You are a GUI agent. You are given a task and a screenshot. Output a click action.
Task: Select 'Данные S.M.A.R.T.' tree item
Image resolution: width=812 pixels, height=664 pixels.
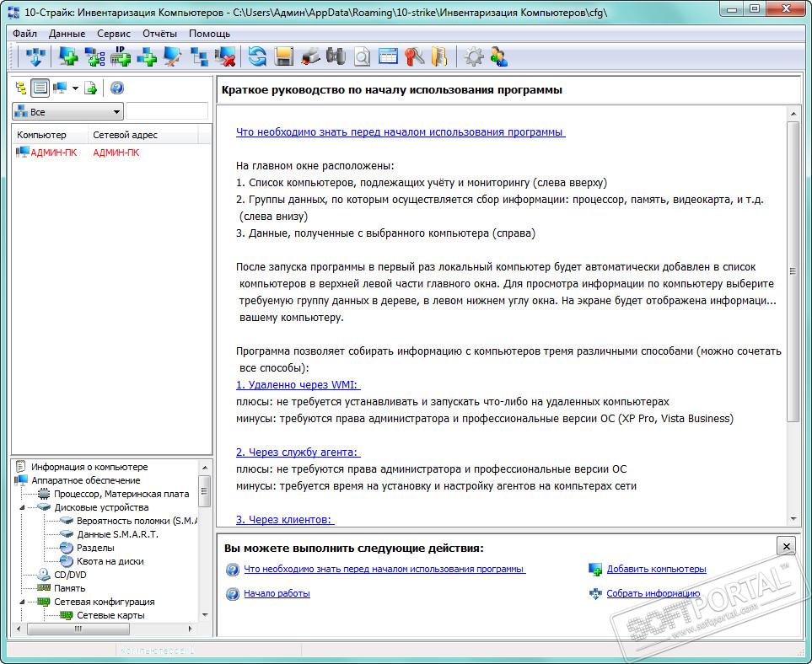(117, 534)
